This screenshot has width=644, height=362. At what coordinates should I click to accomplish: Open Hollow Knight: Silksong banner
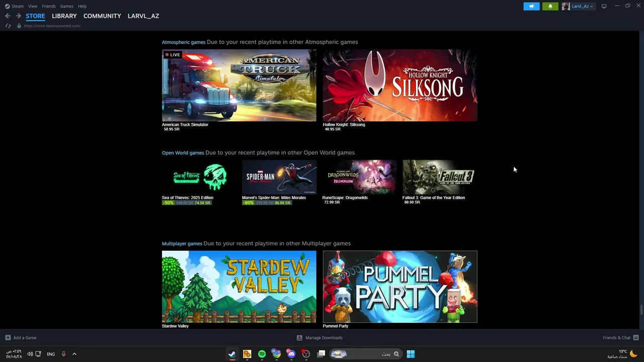[x=400, y=85]
